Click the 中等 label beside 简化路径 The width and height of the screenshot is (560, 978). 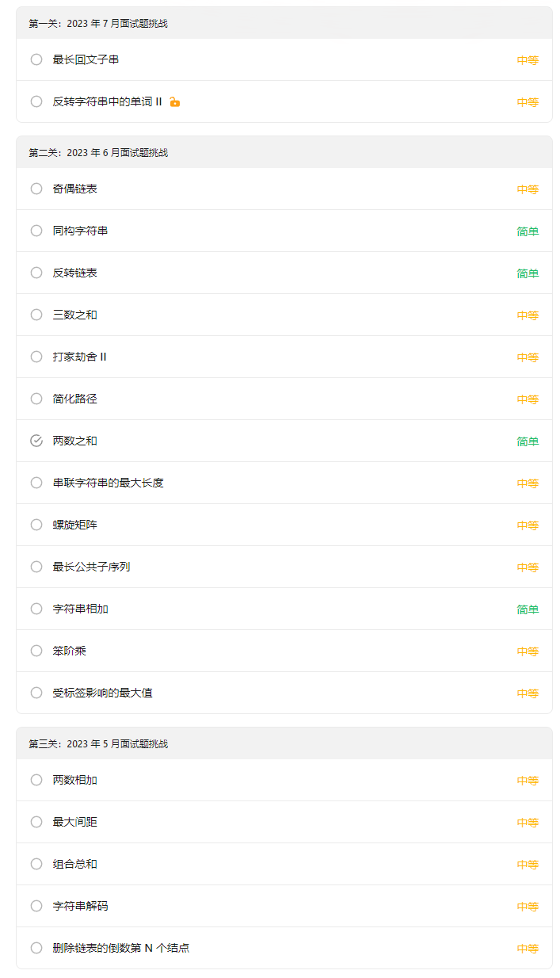[x=528, y=399]
